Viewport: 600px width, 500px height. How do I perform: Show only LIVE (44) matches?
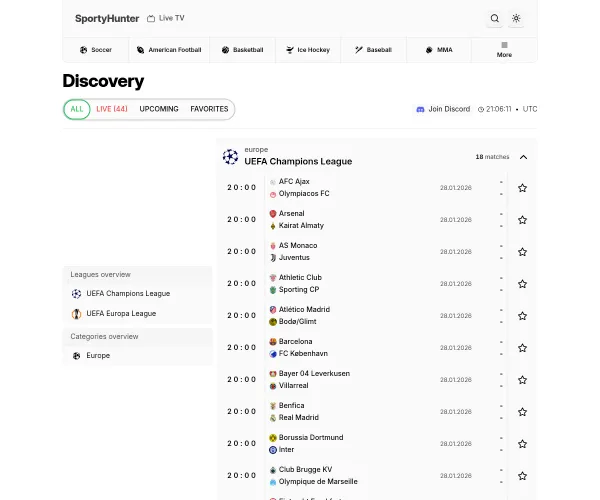pos(112,109)
